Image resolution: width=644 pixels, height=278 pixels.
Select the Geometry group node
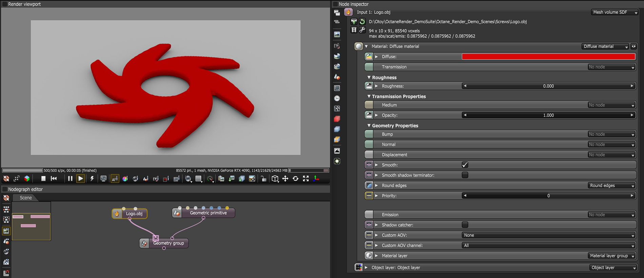click(164, 243)
